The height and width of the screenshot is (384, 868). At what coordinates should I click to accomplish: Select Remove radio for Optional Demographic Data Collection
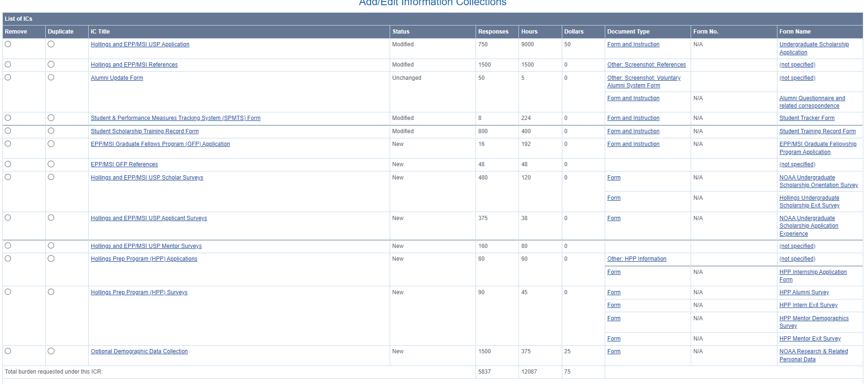coord(8,351)
